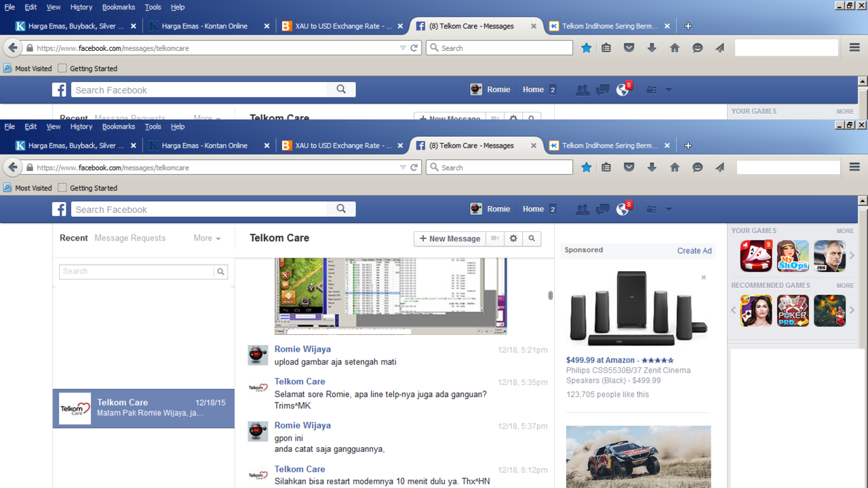Viewport: 868px width, 488px height.
Task: Open Message Requests tab
Action: click(x=130, y=238)
